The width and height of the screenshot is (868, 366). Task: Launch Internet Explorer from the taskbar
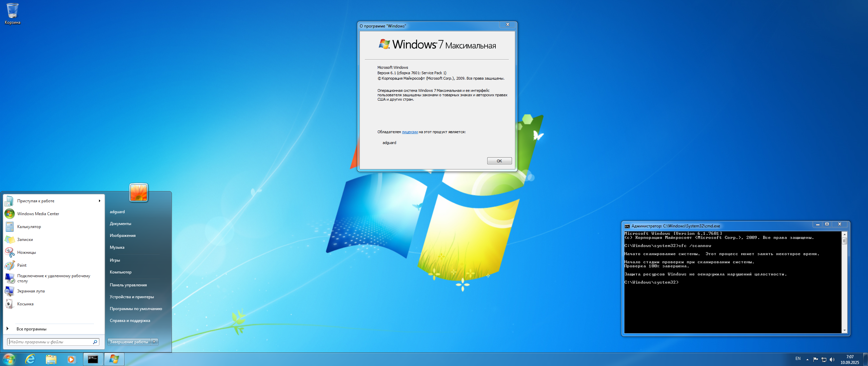[x=31, y=359]
